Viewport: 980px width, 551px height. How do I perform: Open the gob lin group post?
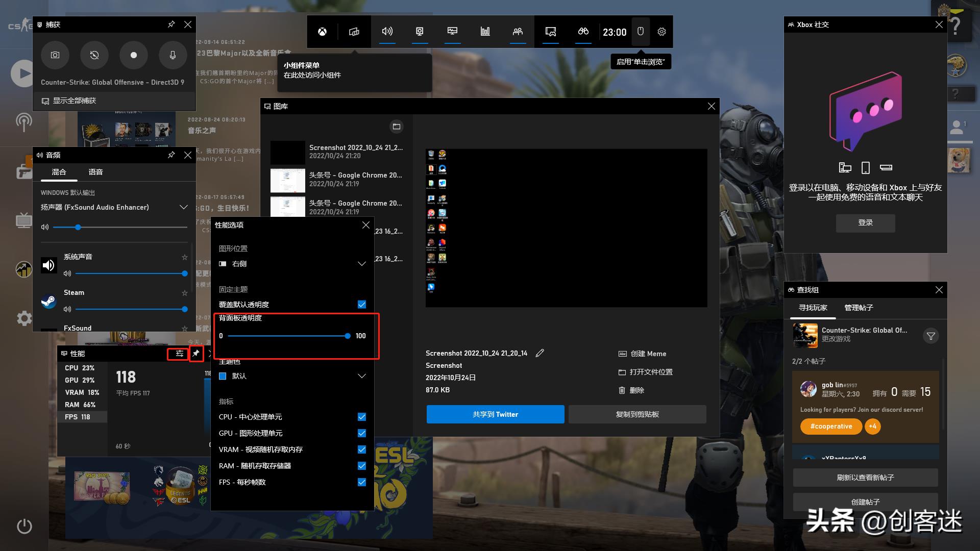(x=865, y=407)
